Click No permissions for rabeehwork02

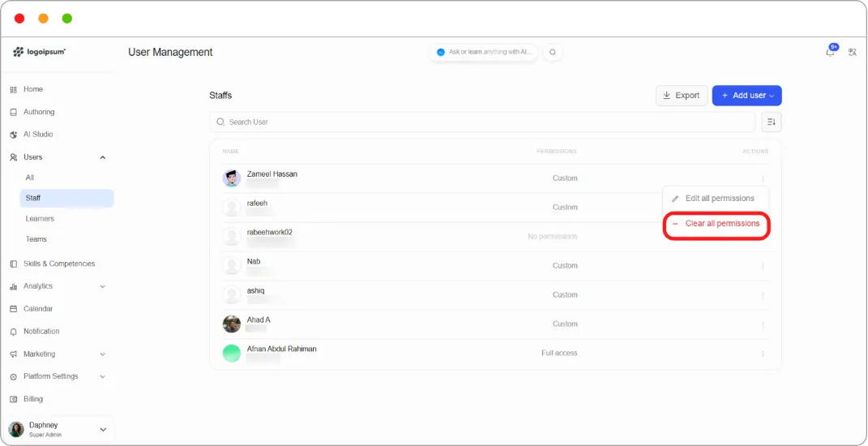click(x=553, y=237)
